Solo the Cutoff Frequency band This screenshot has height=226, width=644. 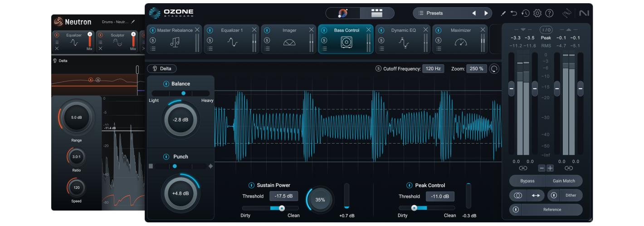point(378,69)
